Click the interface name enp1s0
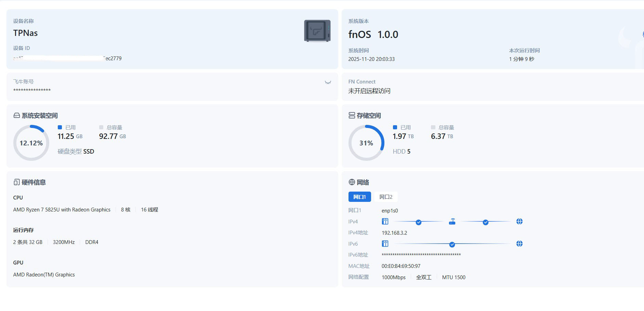644x311 pixels. tap(390, 211)
